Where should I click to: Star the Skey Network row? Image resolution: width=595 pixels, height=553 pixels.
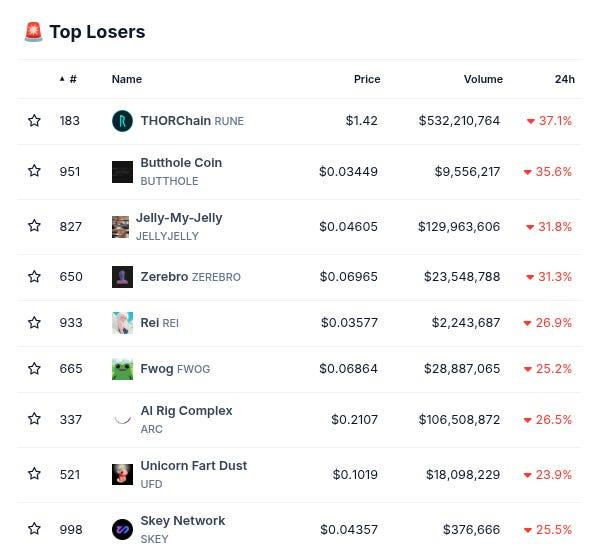pos(34,529)
